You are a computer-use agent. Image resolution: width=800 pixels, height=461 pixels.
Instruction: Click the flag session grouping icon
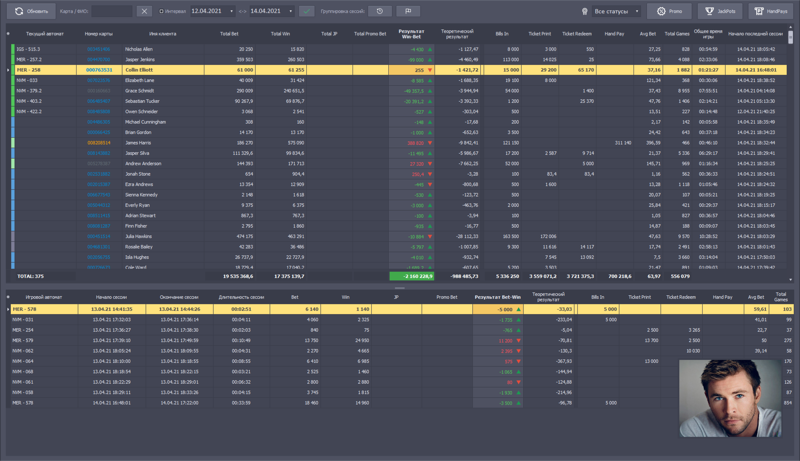tap(408, 11)
